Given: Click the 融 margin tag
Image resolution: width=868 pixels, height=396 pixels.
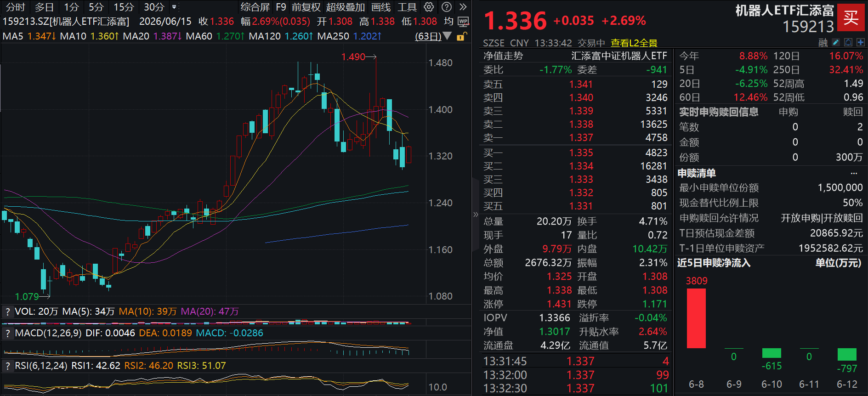Looking at the screenshot, I should tap(823, 43).
